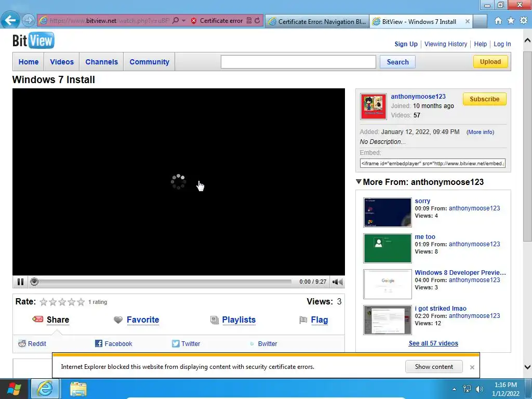Click the anthonymoose123 avatar image

pos(373,107)
